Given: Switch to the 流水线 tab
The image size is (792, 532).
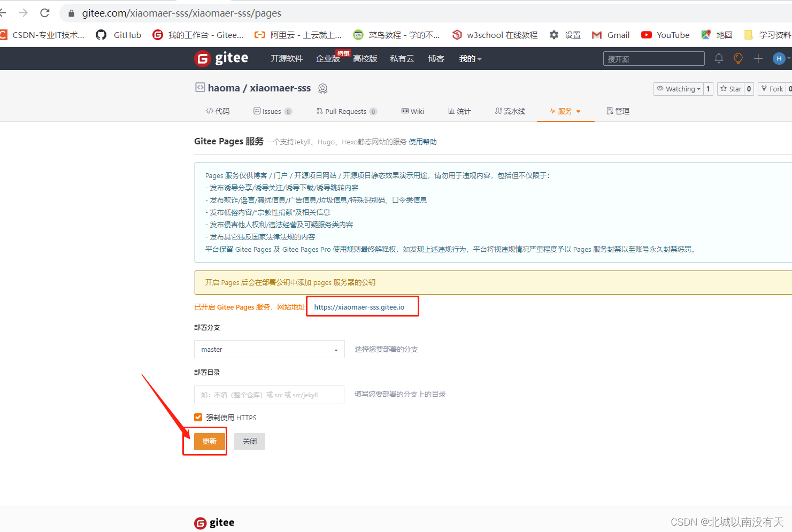Looking at the screenshot, I should 510,111.
